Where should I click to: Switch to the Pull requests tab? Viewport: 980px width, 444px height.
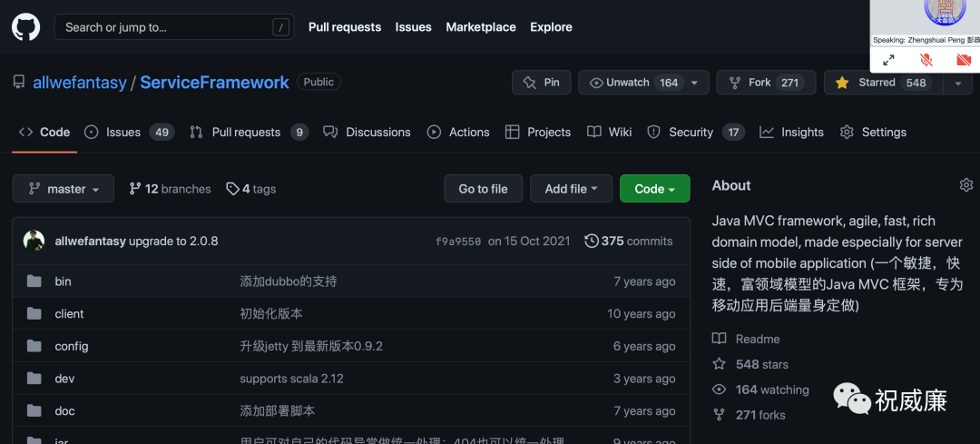click(250, 132)
